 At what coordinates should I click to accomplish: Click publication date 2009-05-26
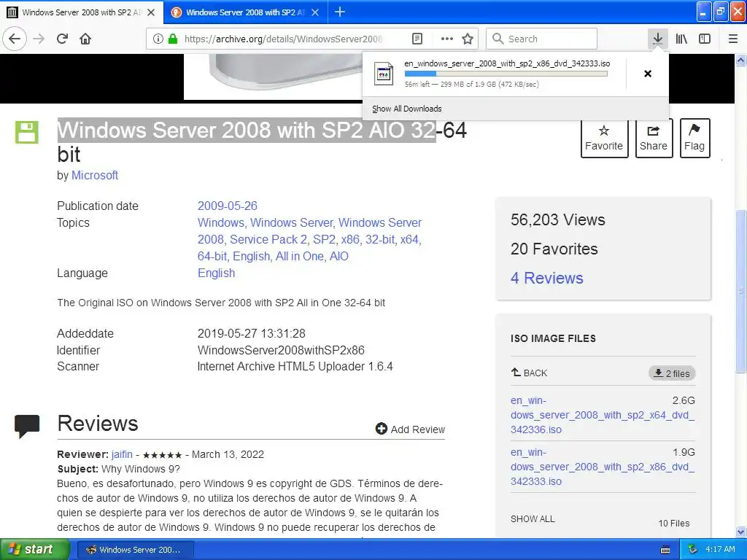(x=228, y=206)
